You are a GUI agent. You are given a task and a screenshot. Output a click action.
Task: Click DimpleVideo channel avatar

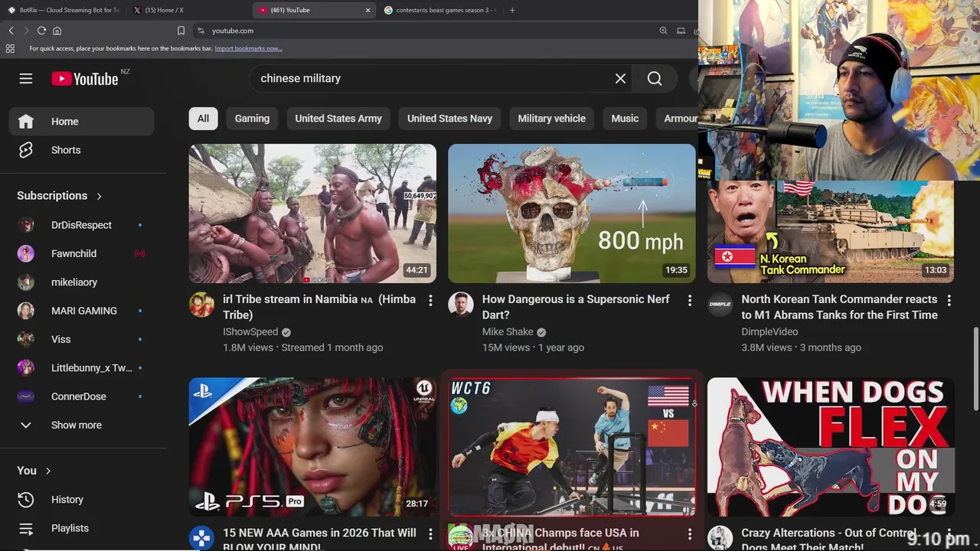click(x=720, y=304)
